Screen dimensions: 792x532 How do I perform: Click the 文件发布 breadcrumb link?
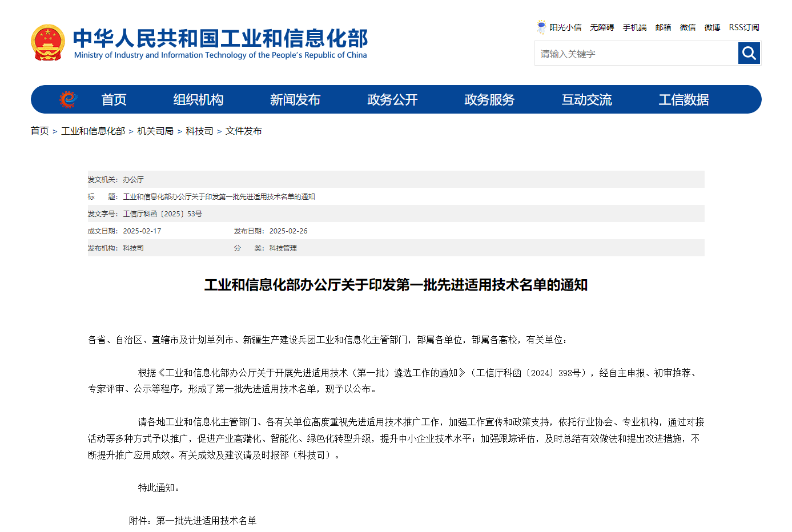(244, 131)
